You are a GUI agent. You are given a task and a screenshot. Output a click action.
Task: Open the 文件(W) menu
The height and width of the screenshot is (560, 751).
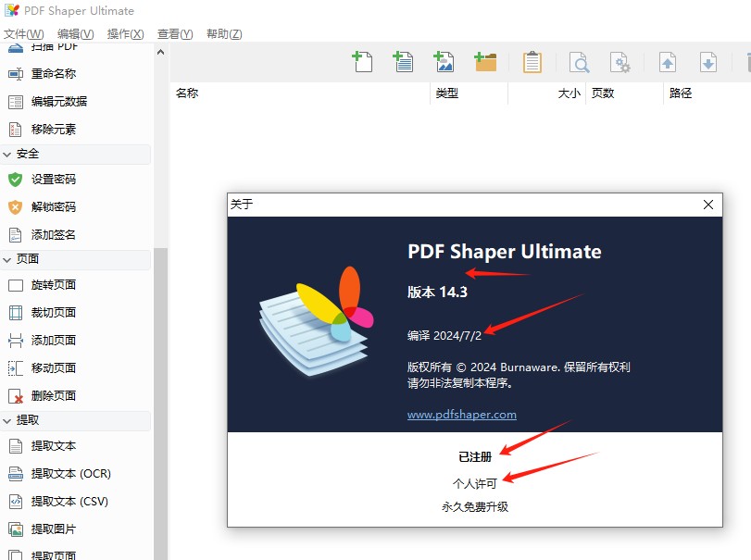pyautogui.click(x=23, y=34)
